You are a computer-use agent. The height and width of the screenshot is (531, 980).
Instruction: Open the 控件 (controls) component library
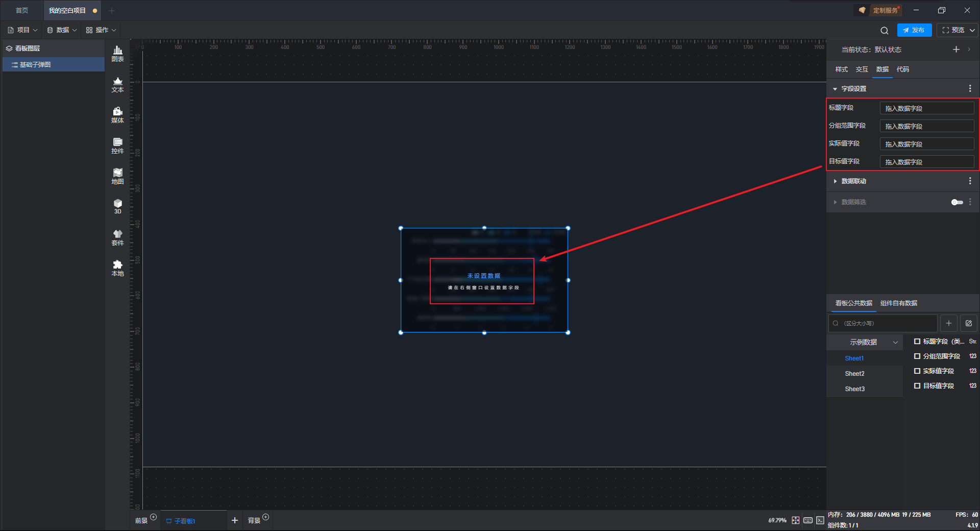click(117, 146)
